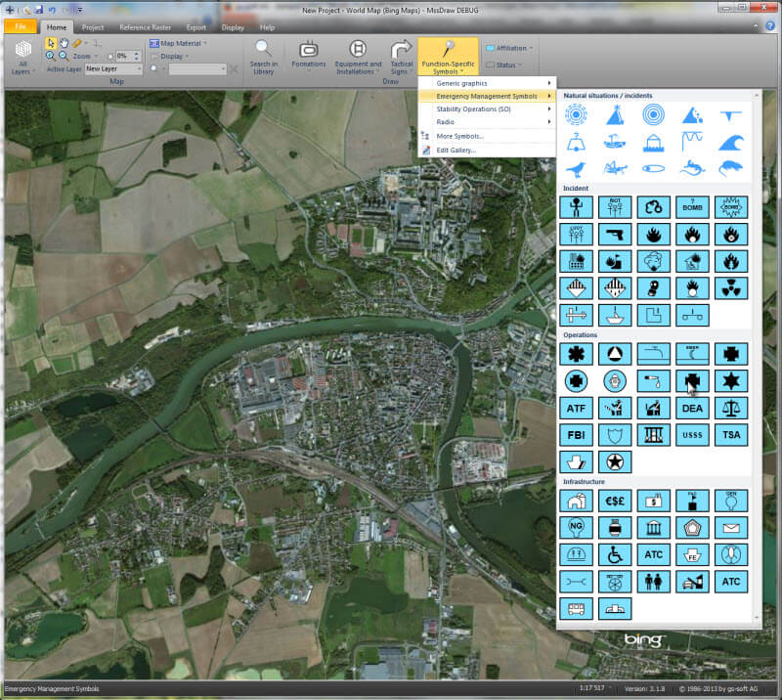Undo the last action in quick access toolbar
Image resolution: width=782 pixels, height=700 pixels.
(52, 10)
